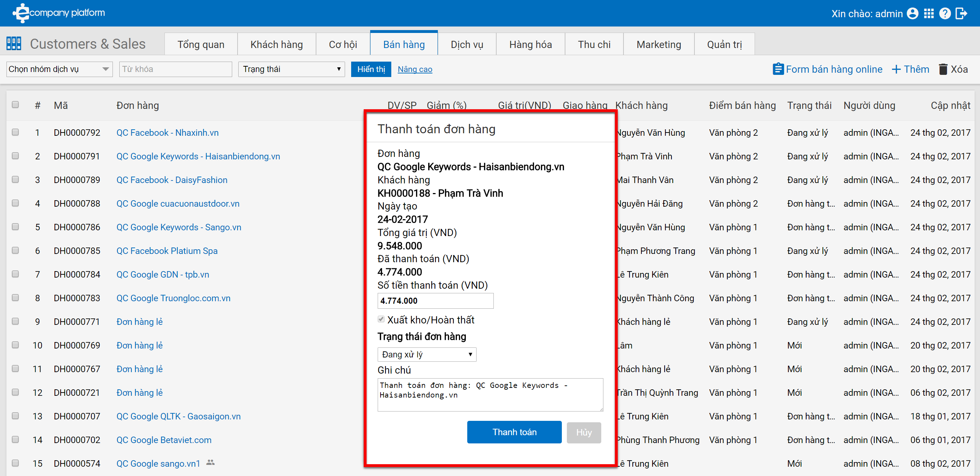Click the plus icon next to Thêm
The height and width of the screenshot is (476, 980).
(896, 69)
